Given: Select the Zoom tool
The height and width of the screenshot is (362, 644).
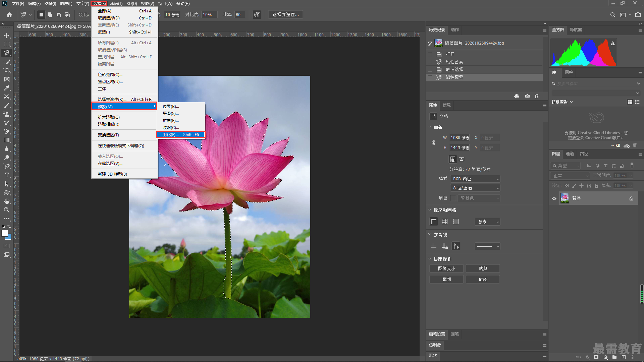Looking at the screenshot, I should [x=7, y=210].
